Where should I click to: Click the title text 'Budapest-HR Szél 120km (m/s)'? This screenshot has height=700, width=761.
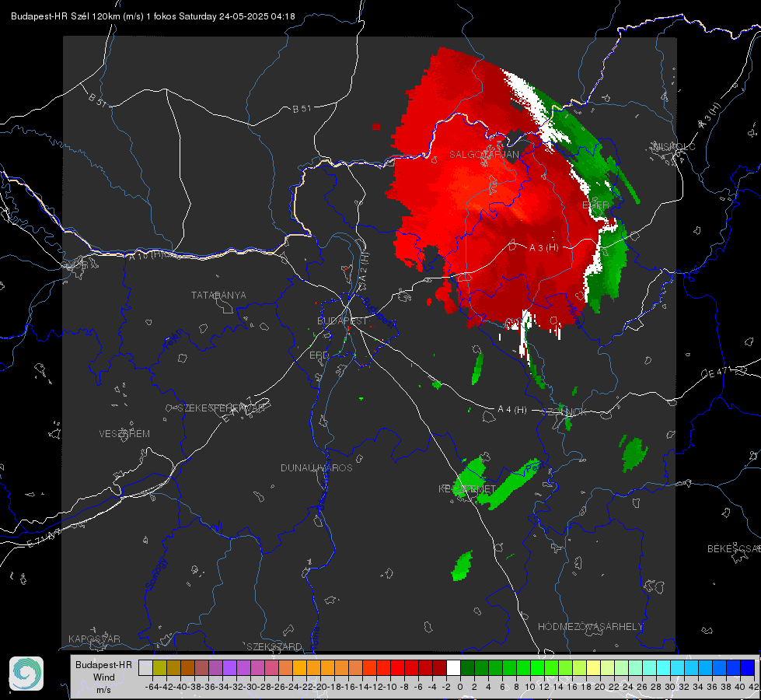[x=77, y=16]
